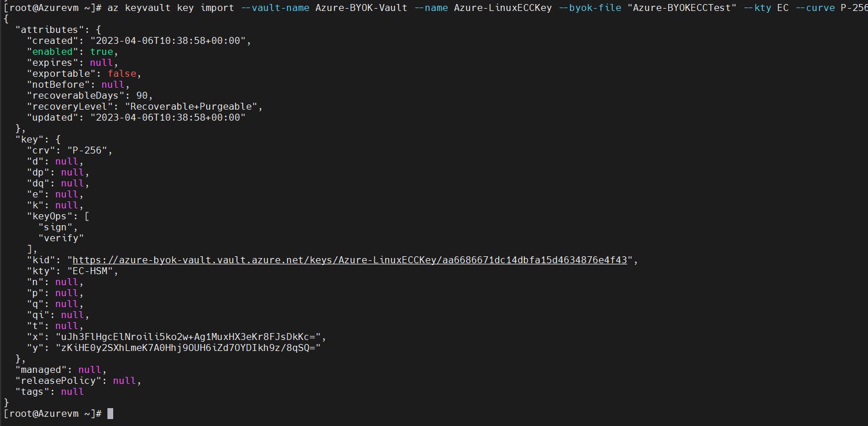Click the "crv" property name
The width and height of the screenshot is (868, 426).
point(40,150)
